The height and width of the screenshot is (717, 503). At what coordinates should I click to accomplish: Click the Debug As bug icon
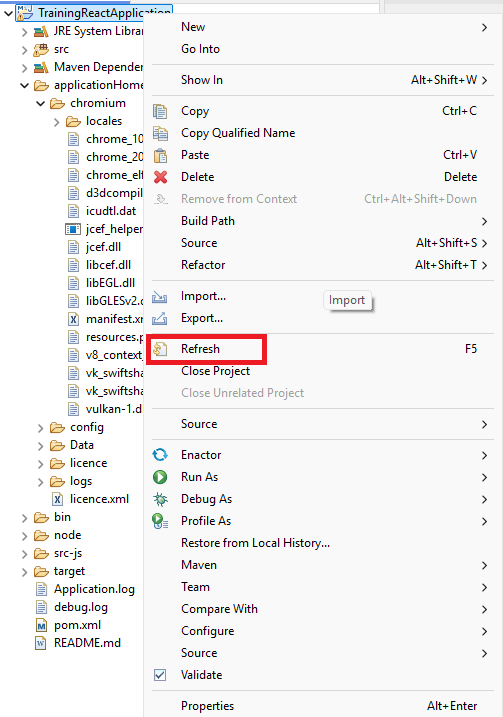click(160, 499)
